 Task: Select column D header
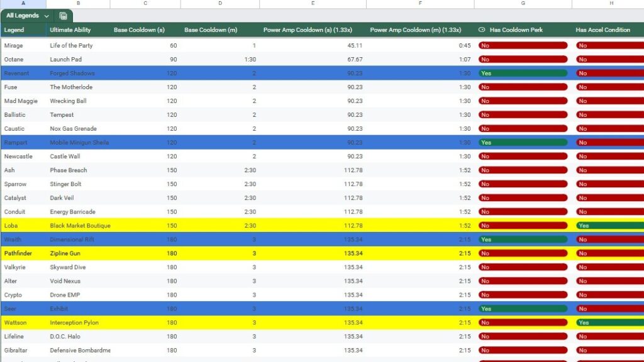click(220, 4)
